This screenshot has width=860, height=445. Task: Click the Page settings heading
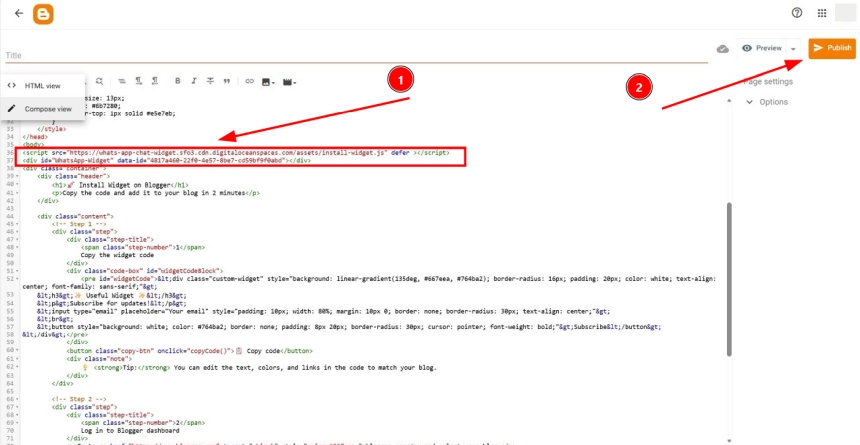(x=768, y=82)
